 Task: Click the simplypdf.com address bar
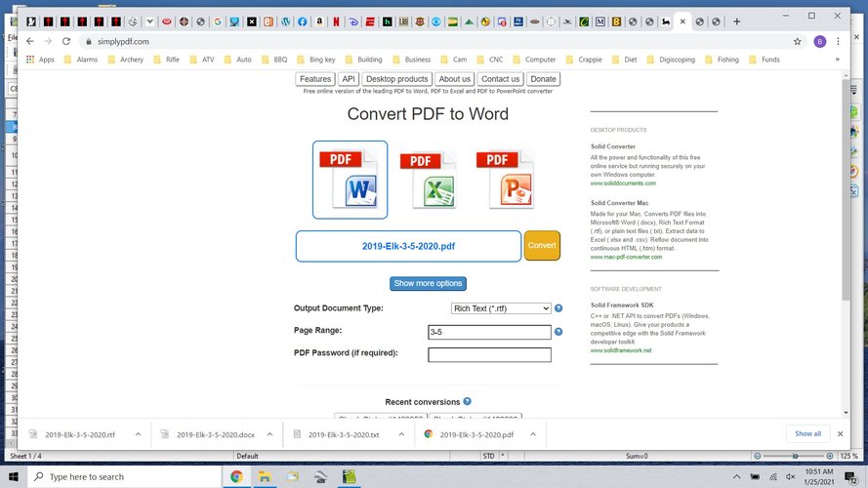437,42
